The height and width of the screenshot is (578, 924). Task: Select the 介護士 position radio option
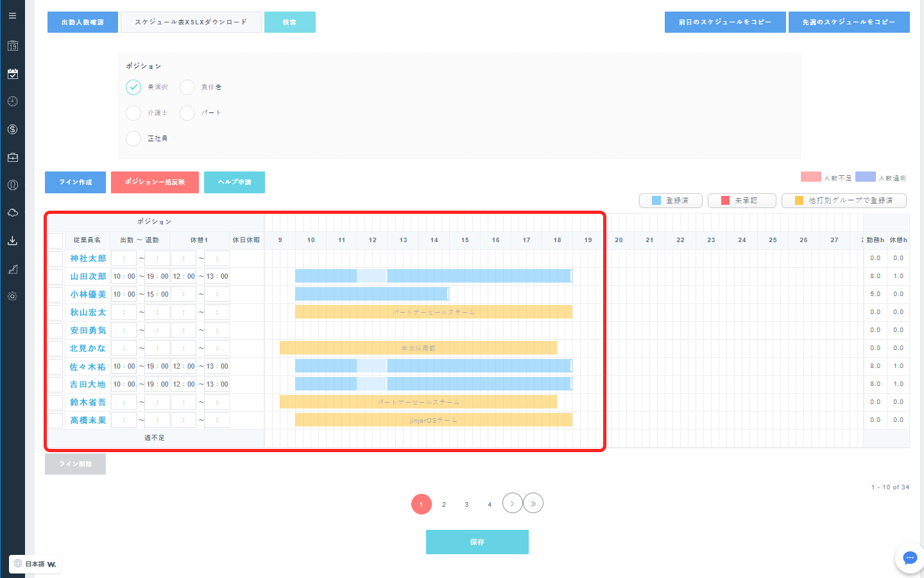coord(133,113)
